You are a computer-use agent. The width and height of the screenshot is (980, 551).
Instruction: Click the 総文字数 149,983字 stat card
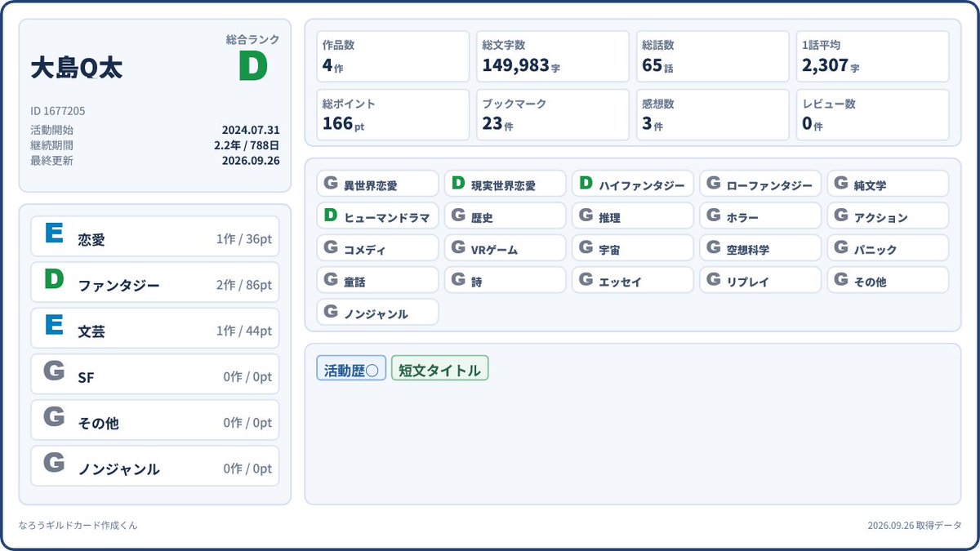(553, 56)
